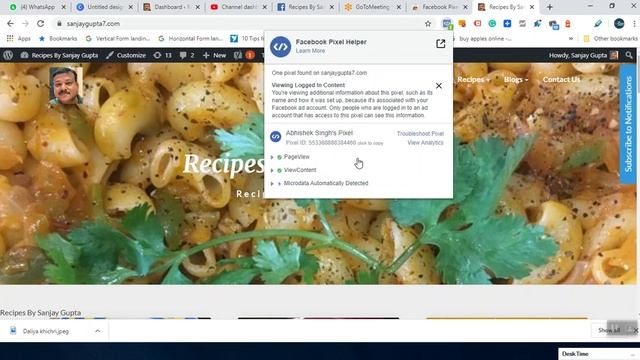
Task: Open the Vertical Form landing bookmark
Action: click(118, 39)
